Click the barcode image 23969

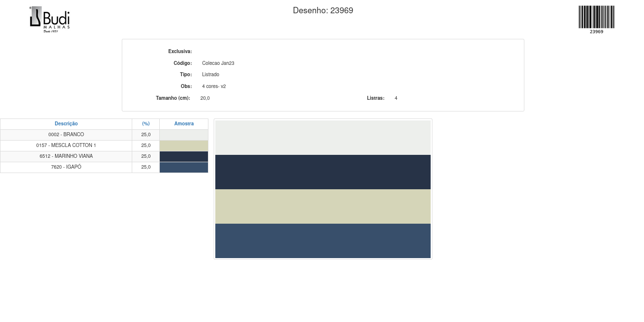[x=596, y=18]
